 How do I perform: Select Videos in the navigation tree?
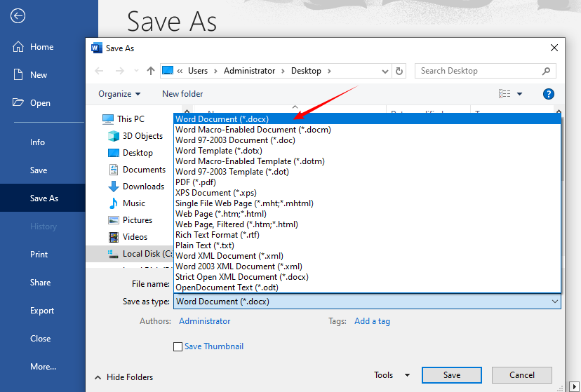[x=128, y=237]
